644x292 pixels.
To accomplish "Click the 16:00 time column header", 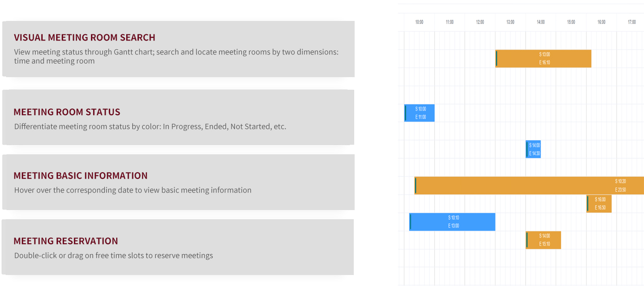I will 601,22.
